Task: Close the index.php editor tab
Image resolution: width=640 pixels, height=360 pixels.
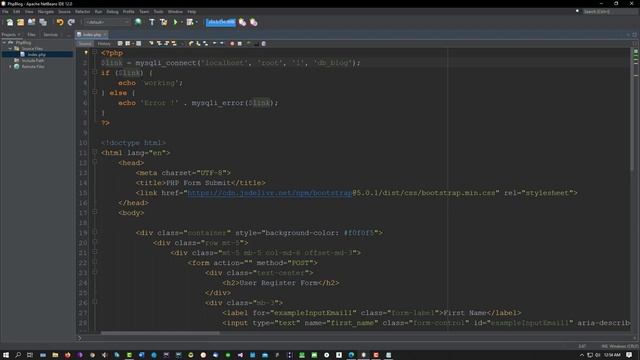Action: (x=105, y=35)
